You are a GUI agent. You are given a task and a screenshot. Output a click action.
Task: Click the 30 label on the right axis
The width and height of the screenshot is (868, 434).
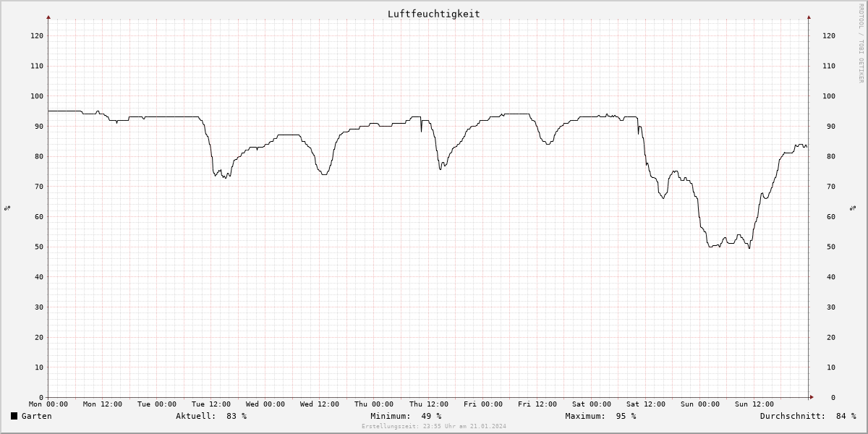coord(831,307)
